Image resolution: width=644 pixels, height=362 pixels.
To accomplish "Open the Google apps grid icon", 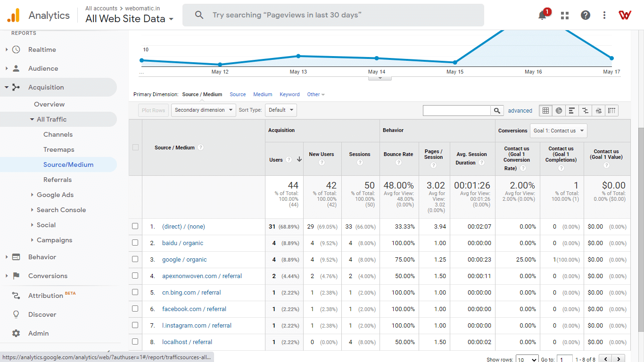I will [x=565, y=15].
